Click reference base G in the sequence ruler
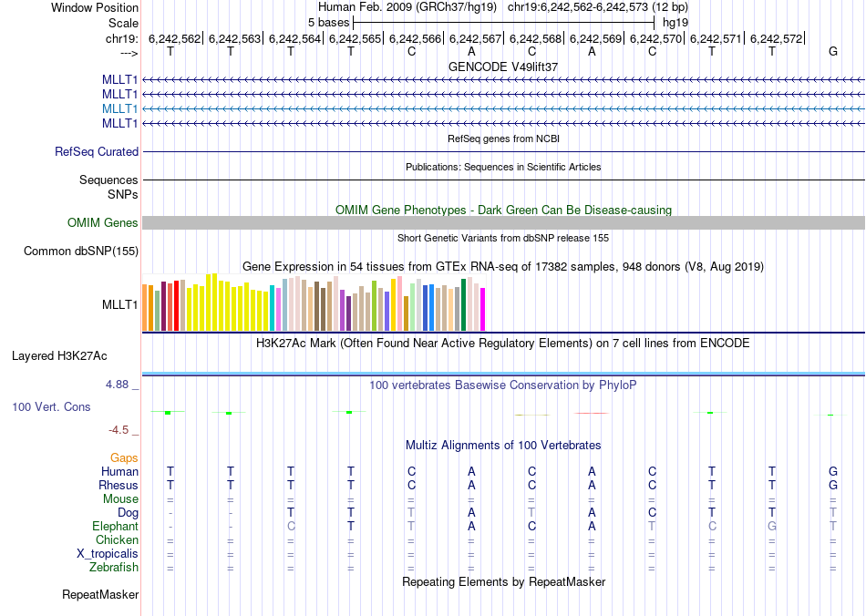 coord(833,52)
